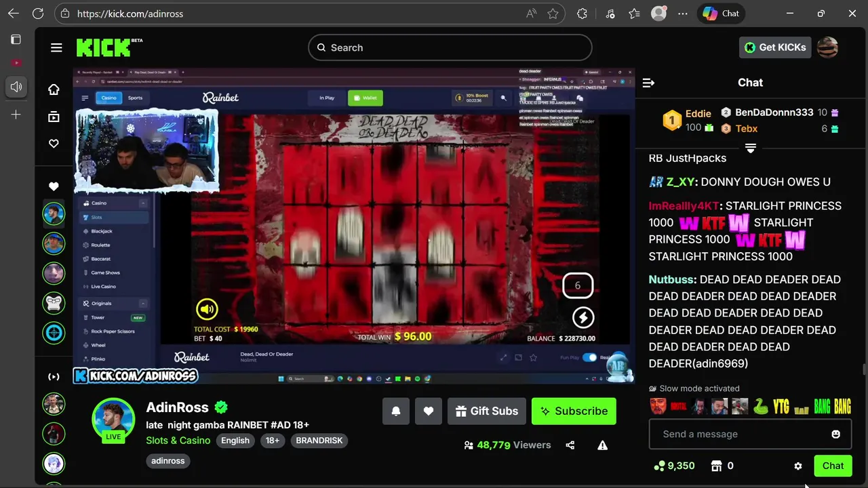Collapse the chat panel with arrow icon
The height and width of the screenshot is (488, 868).
[x=648, y=83]
